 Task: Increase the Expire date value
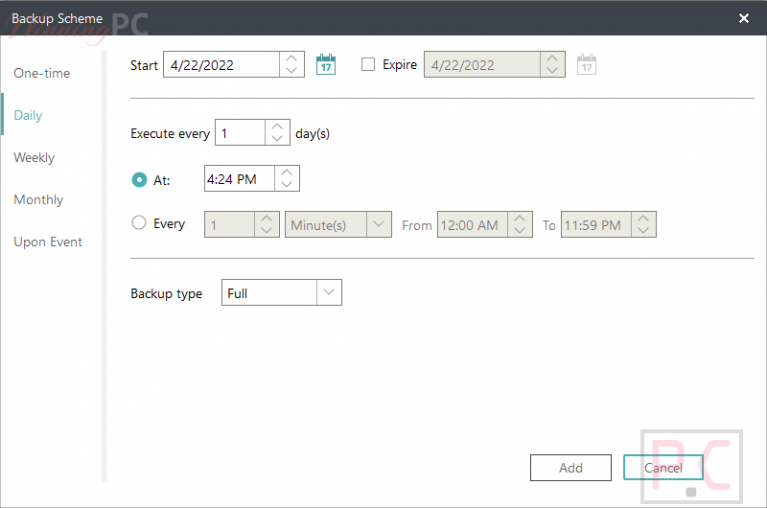pyautogui.click(x=552, y=58)
